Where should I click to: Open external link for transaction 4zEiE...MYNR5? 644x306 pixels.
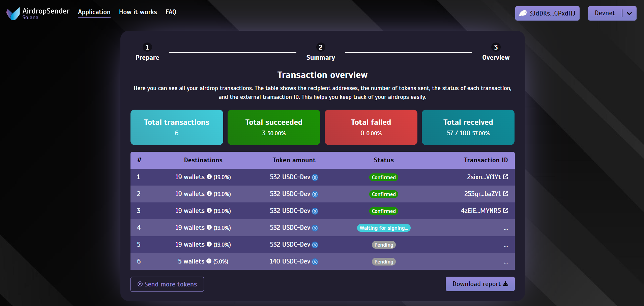tap(505, 211)
